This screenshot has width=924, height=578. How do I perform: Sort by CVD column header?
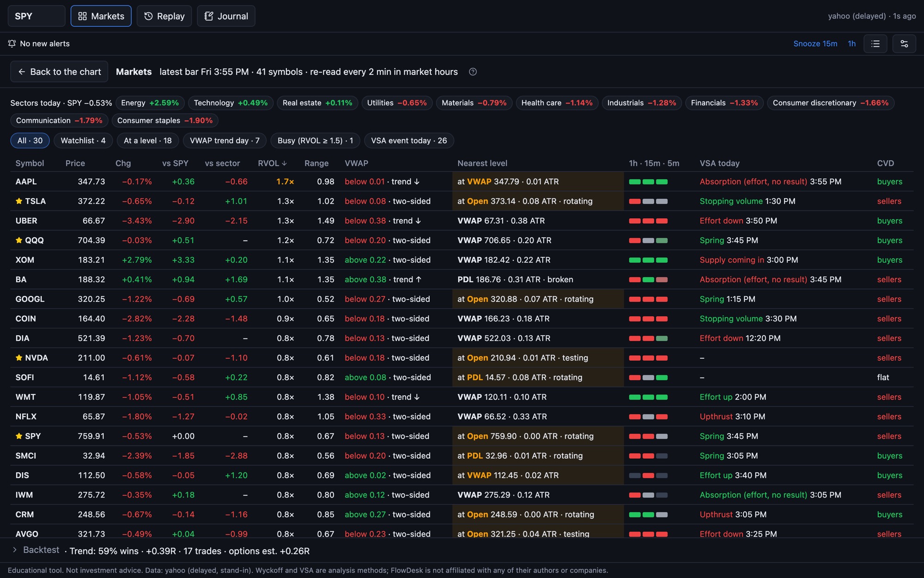885,163
